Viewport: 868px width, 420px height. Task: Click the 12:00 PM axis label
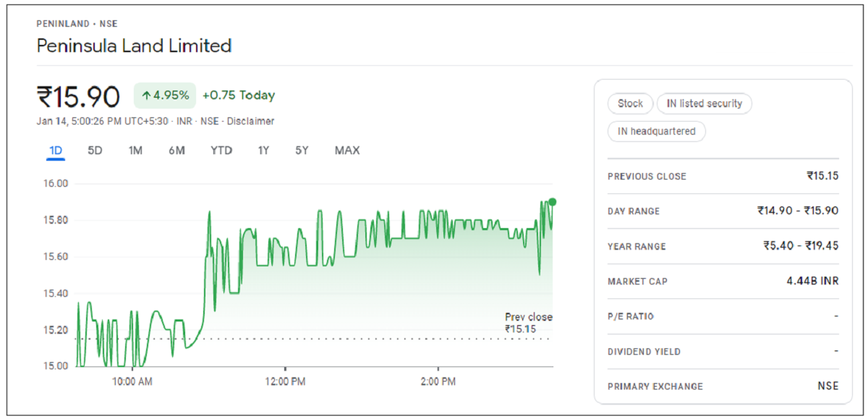pos(286,381)
